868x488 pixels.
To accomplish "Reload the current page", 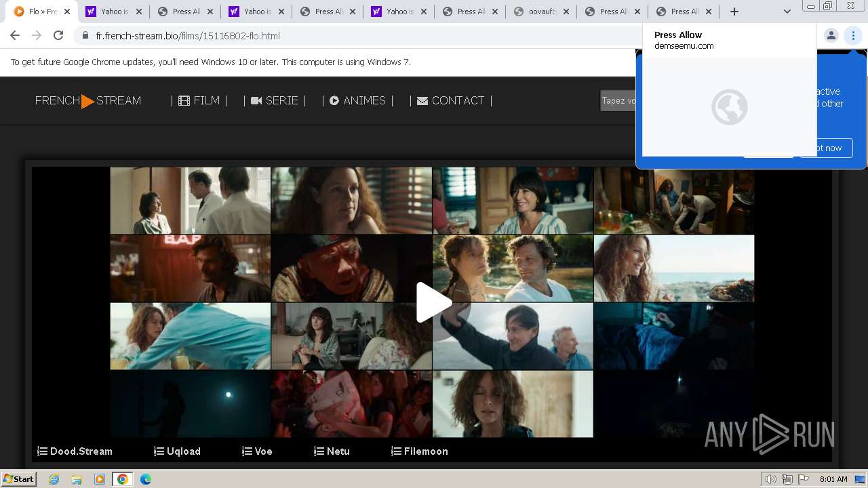I will tap(58, 35).
